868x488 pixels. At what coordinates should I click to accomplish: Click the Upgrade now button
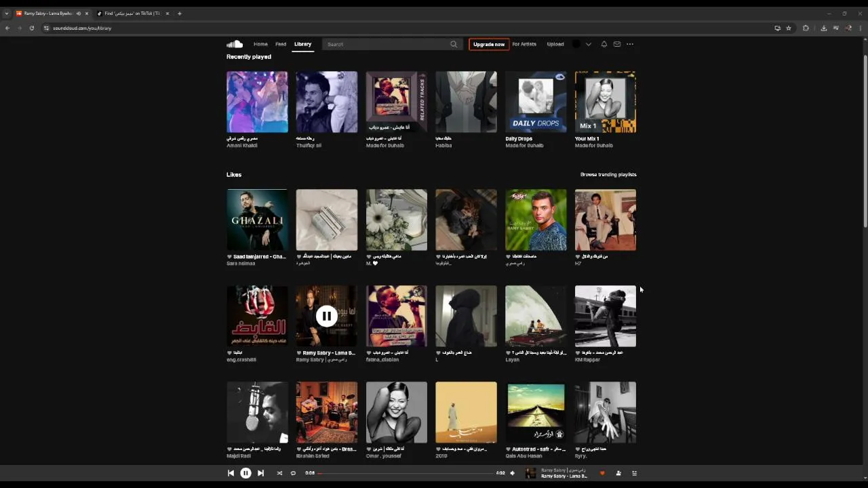(x=489, y=44)
